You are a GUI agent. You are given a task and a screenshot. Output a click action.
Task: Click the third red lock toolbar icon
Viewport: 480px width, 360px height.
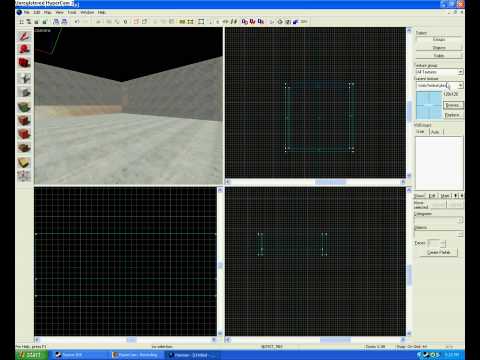[261, 22]
